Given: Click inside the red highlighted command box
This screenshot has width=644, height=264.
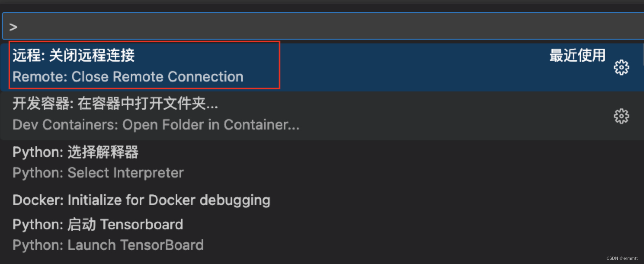Looking at the screenshot, I should pos(145,65).
